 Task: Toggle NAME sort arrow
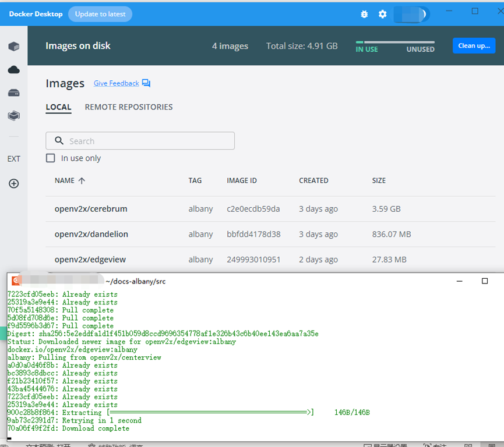[82, 180]
